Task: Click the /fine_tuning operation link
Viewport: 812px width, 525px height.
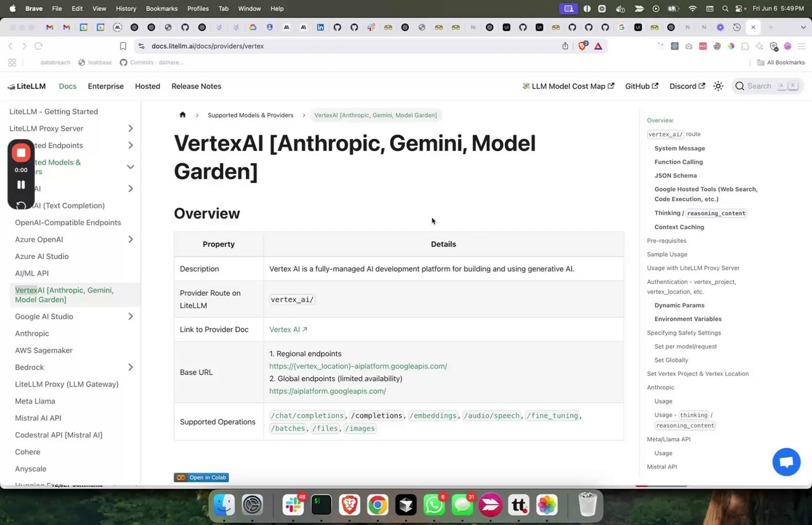Action: [553, 416]
